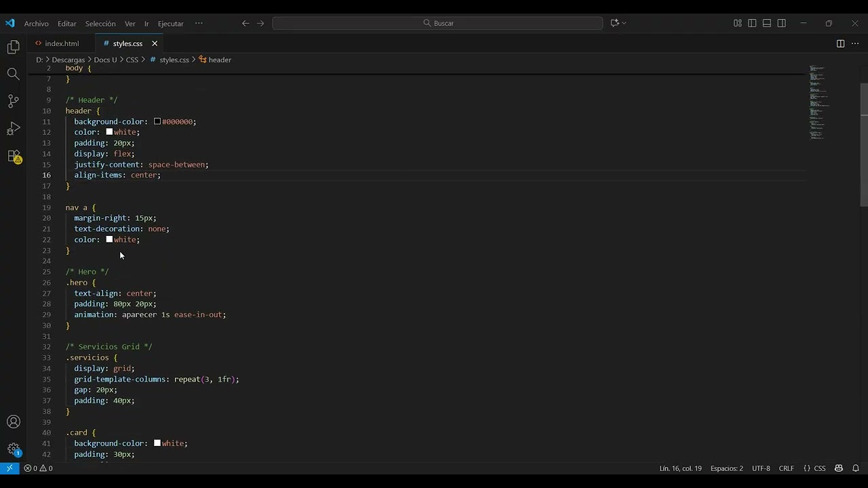Open Docs U folder breadcrumb dropdown
The width and height of the screenshot is (868, 488).
point(105,60)
